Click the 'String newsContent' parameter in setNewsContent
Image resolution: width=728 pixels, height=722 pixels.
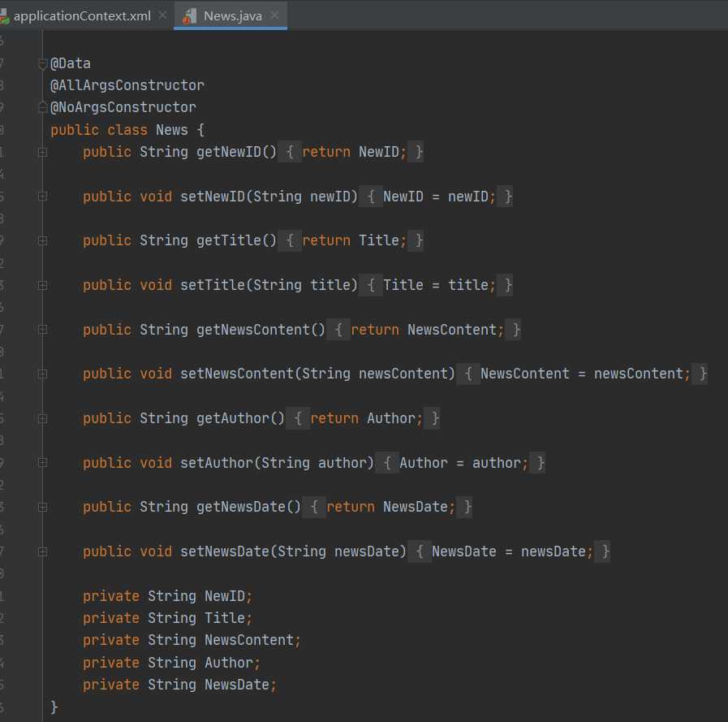pyautogui.click(x=375, y=374)
